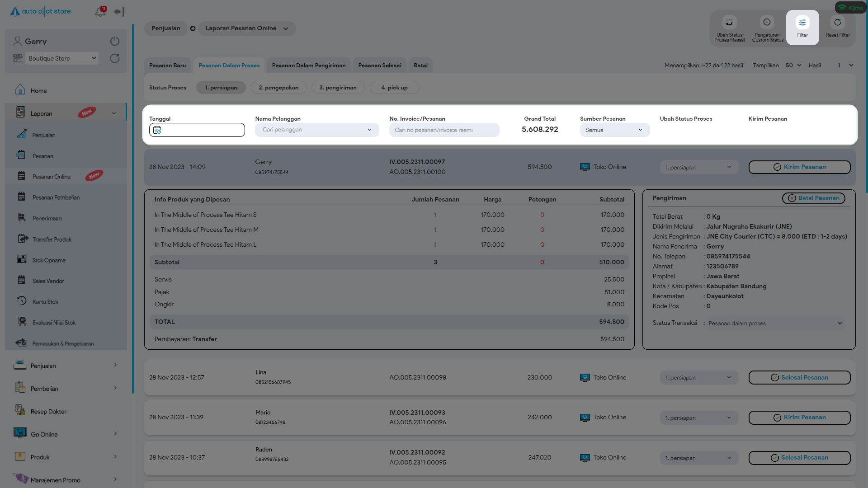This screenshot has height=488, width=868.
Task: Click Selesai Pesanan for Lina's order
Action: (799, 378)
